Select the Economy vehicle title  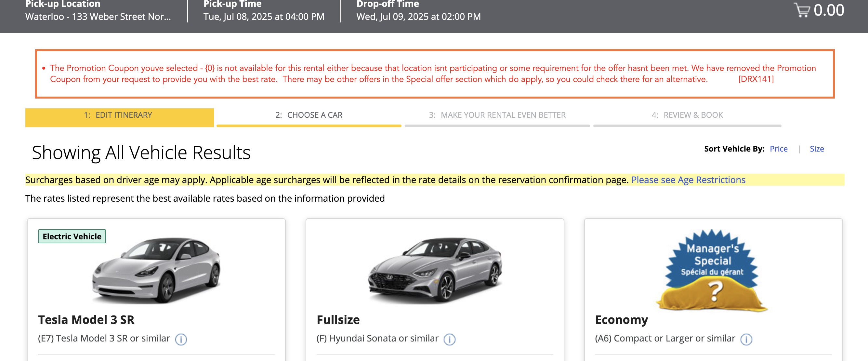click(621, 320)
